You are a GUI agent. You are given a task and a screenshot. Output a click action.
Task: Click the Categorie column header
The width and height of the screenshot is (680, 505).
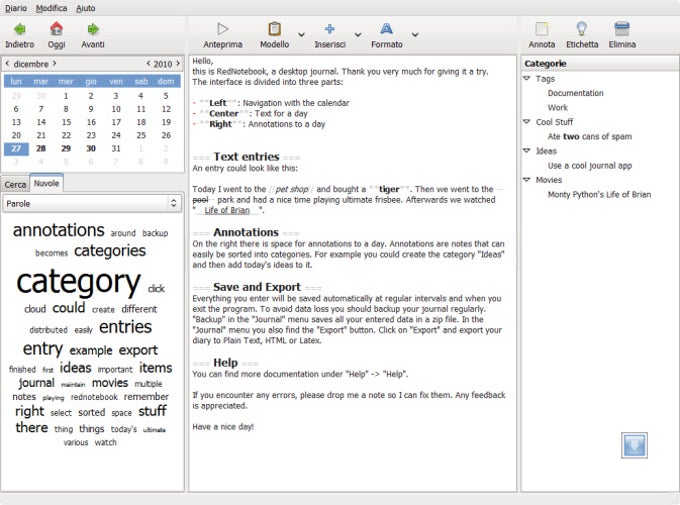point(600,63)
